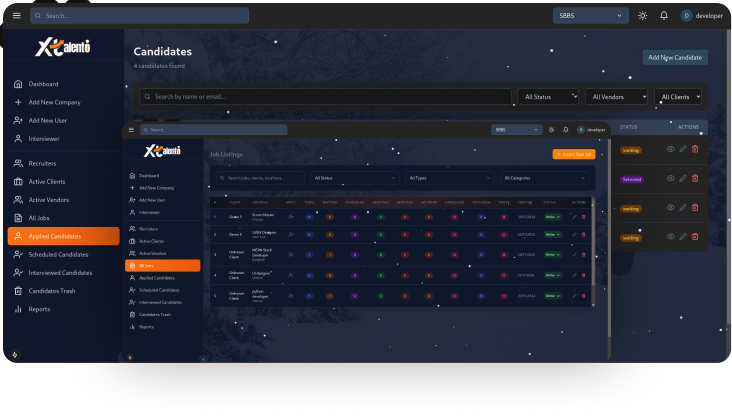Screen dimensions: 732x420
Task: View the first candidate using eye icon
Action: click(671, 149)
